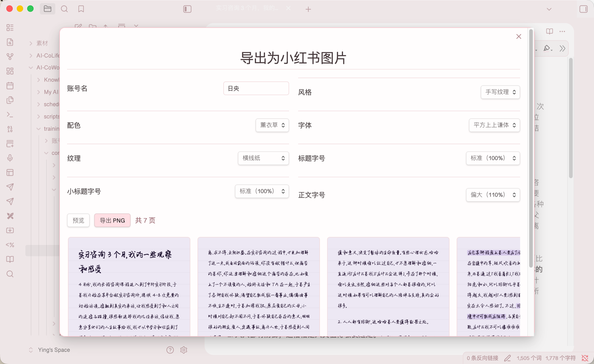Open the daily note calendar icon
Viewport: 594px width, 364px height.
point(10,85)
